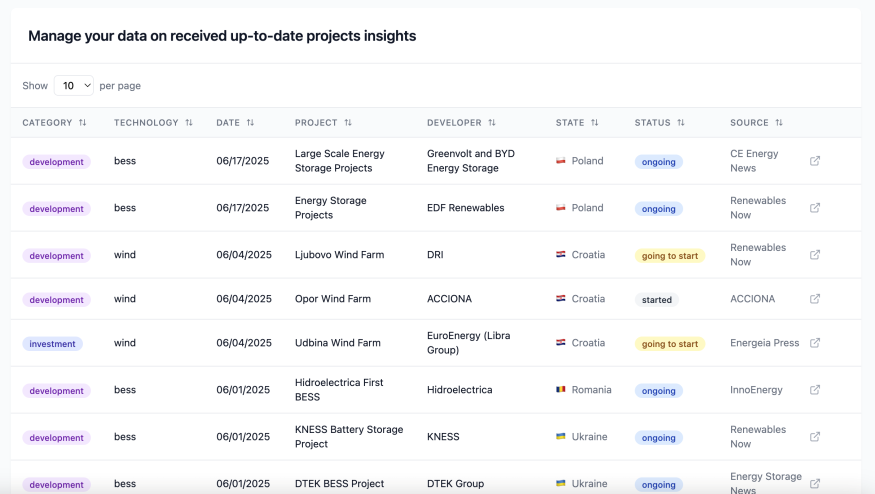Open external link icon for Udbina Wind Farm
Image resolution: width=875 pixels, height=494 pixels.
click(815, 343)
